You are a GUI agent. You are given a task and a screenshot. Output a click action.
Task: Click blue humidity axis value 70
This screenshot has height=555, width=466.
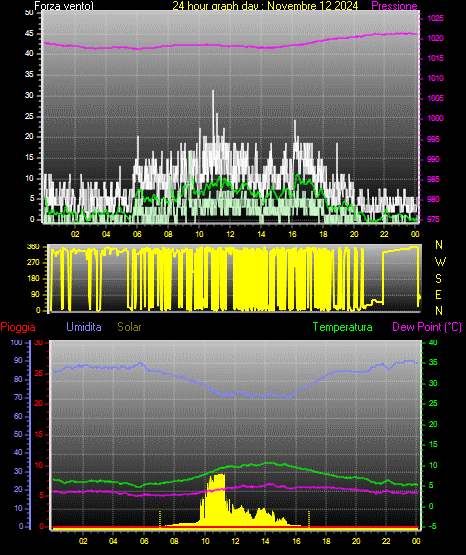click(x=18, y=397)
